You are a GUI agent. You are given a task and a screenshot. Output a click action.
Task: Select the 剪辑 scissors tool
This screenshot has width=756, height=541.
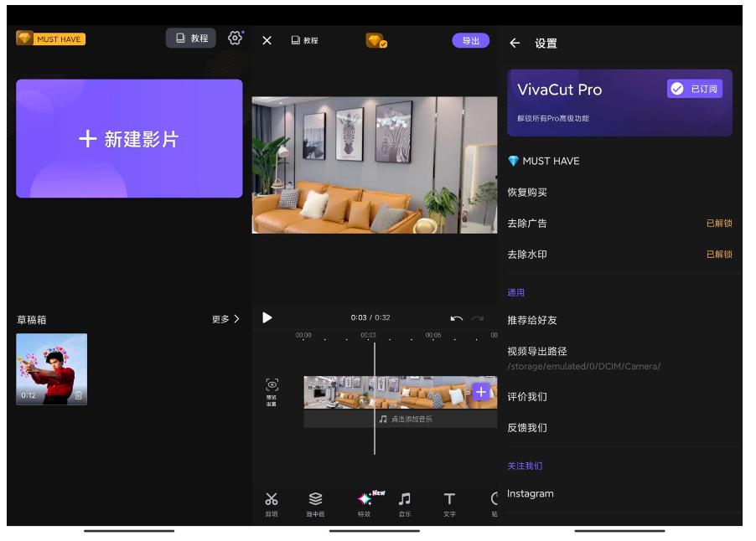click(x=272, y=503)
